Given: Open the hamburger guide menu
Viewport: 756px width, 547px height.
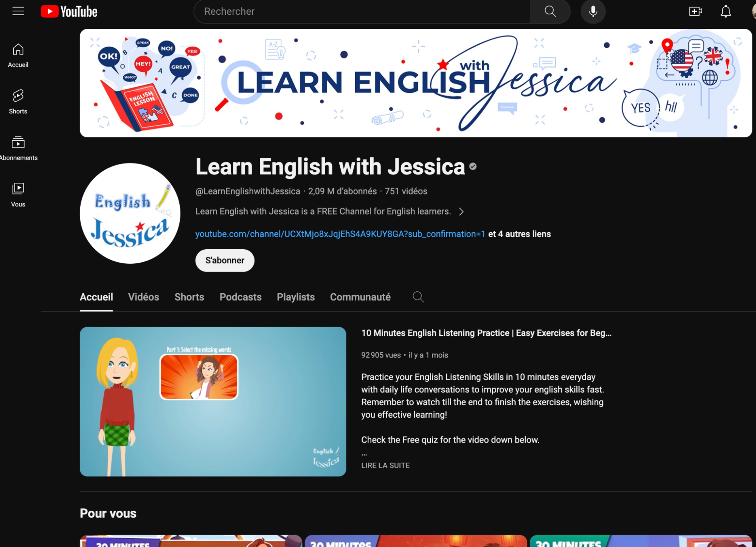Looking at the screenshot, I should coord(18,11).
